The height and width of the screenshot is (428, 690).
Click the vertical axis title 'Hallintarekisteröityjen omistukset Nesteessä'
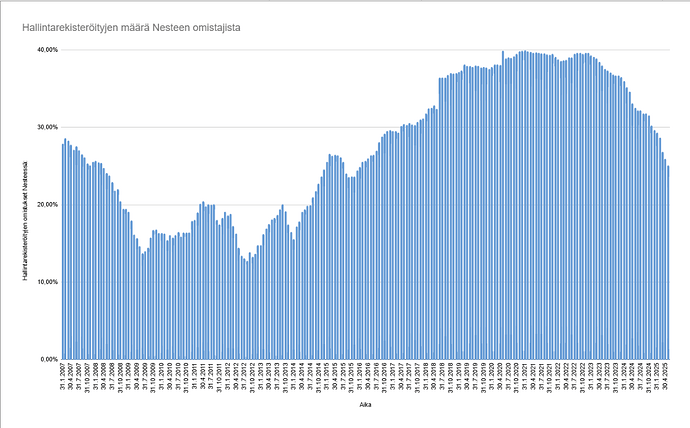[25, 221]
